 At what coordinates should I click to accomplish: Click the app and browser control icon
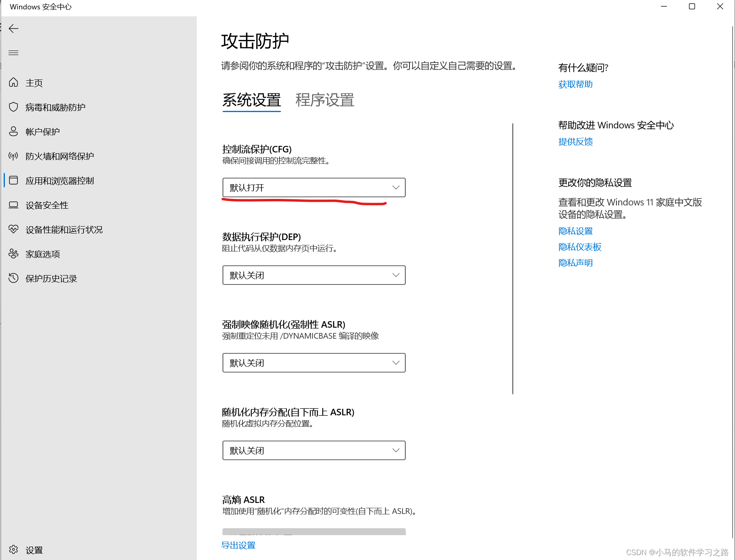tap(13, 180)
